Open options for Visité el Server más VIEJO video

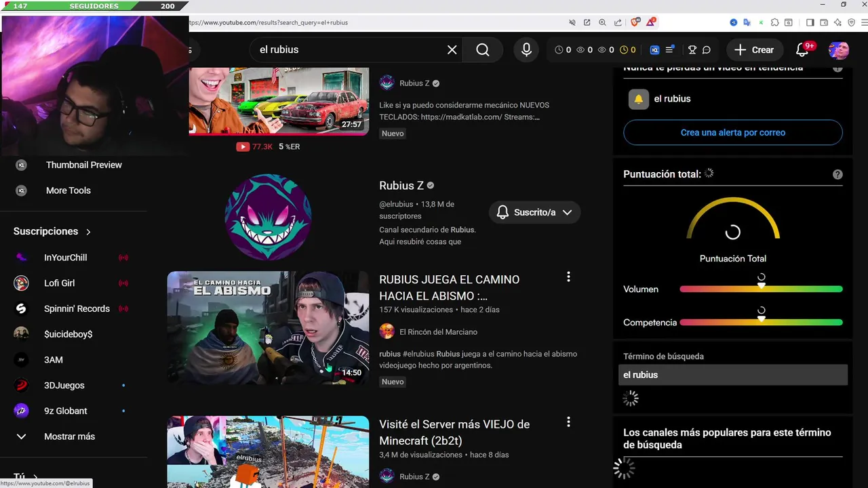(x=568, y=422)
